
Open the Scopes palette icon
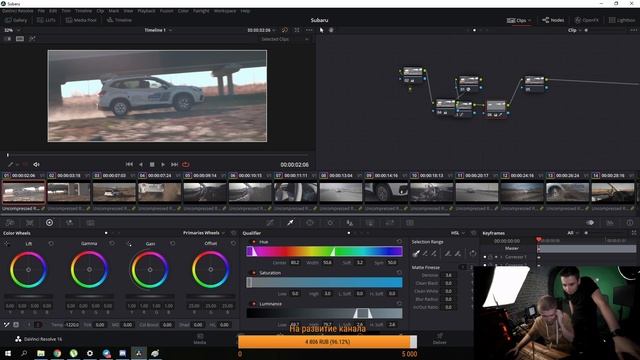click(610, 223)
